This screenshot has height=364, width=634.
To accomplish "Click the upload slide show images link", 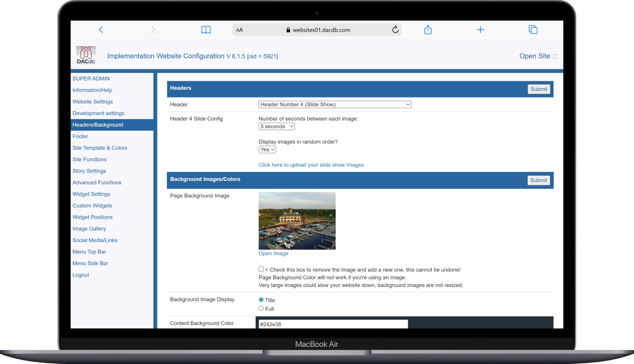I will [x=312, y=165].
